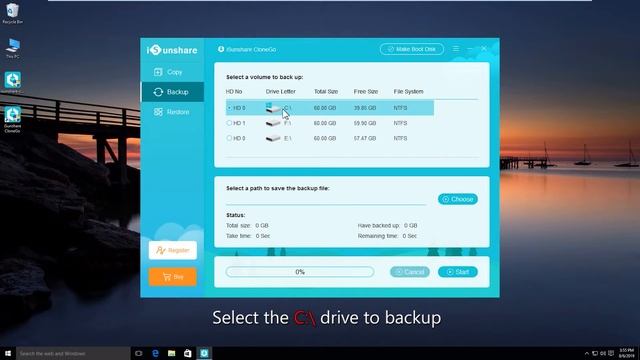
Task: Select the iSunshare CloneGo desktop shortcut
Action: [13, 119]
